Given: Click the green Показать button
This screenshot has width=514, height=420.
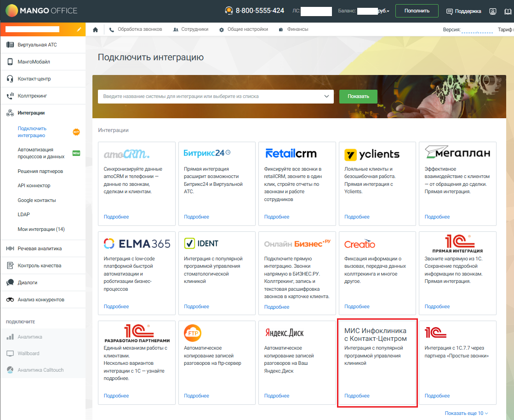Looking at the screenshot, I should (x=358, y=97).
